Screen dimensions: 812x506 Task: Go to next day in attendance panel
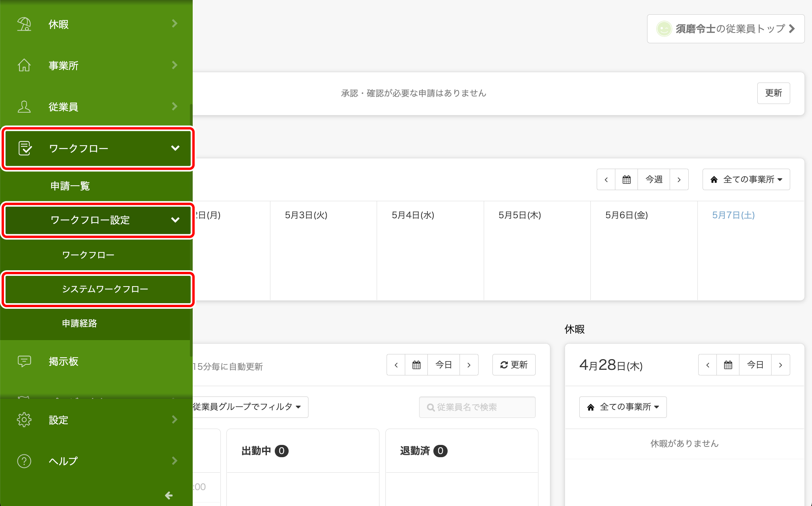point(469,365)
